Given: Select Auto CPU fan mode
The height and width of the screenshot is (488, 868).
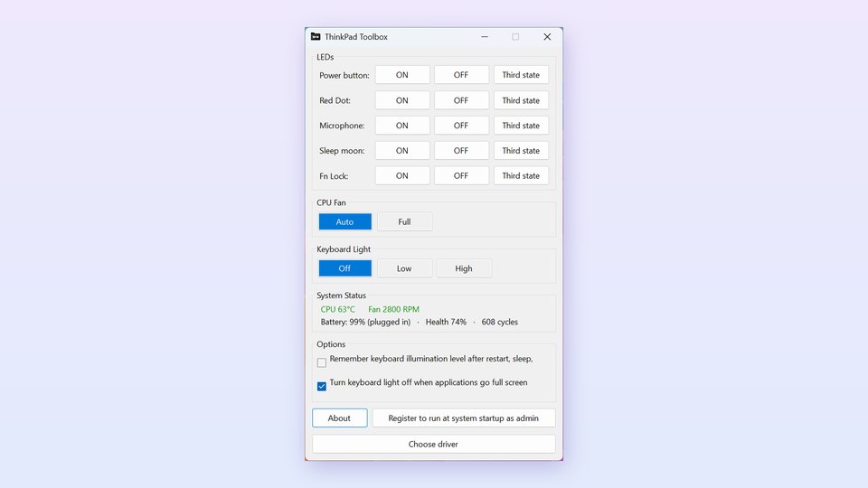Looking at the screenshot, I should pos(344,222).
